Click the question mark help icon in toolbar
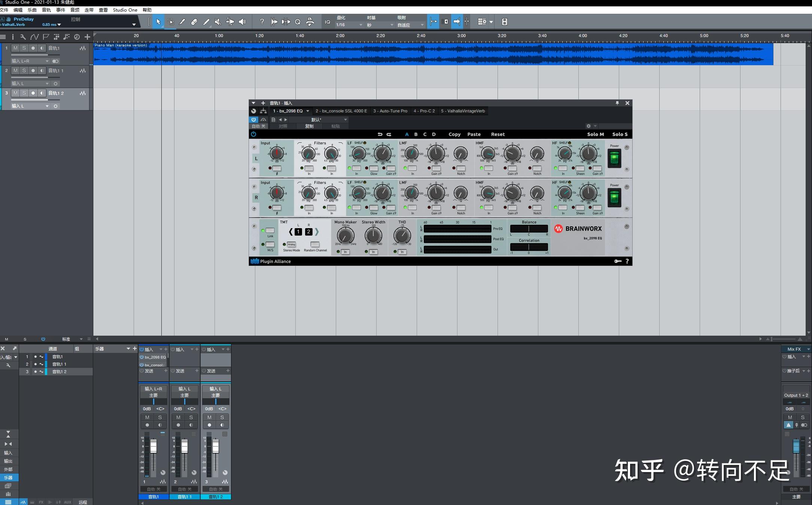Viewport: 812px width, 505px height. pos(262,22)
